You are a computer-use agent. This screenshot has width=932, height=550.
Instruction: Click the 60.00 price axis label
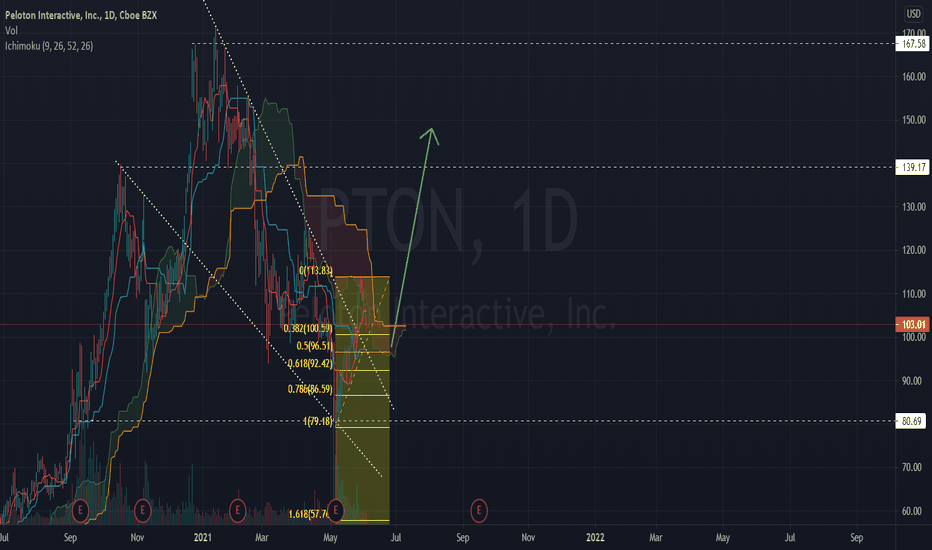pyautogui.click(x=912, y=511)
